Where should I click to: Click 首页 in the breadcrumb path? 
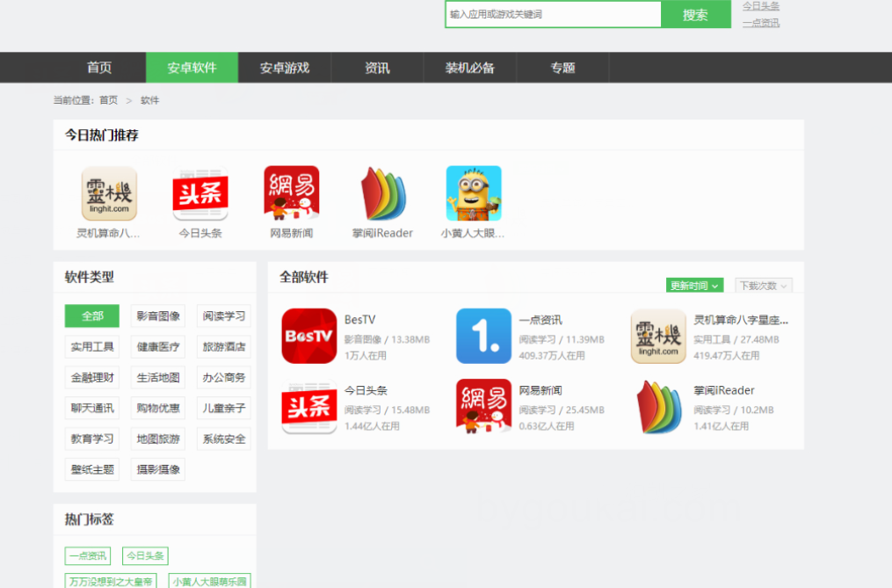click(x=108, y=100)
